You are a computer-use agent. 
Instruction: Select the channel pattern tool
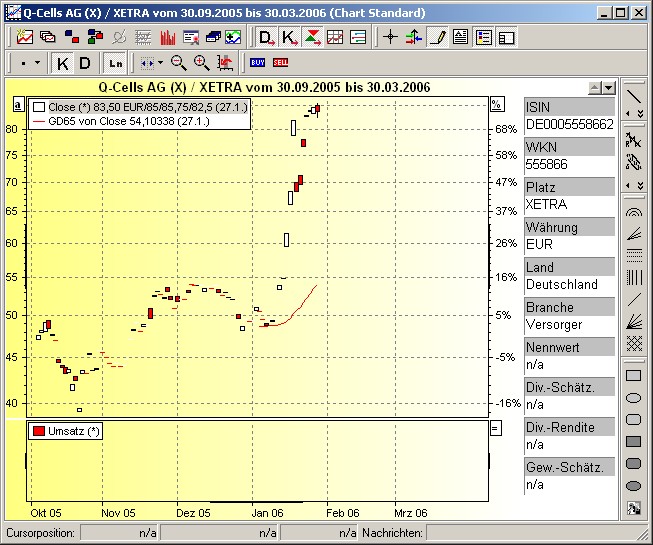(633, 162)
